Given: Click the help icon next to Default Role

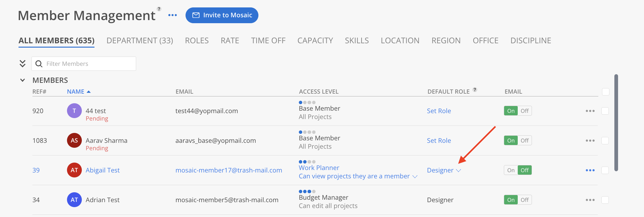Looking at the screenshot, I should click(x=475, y=90).
